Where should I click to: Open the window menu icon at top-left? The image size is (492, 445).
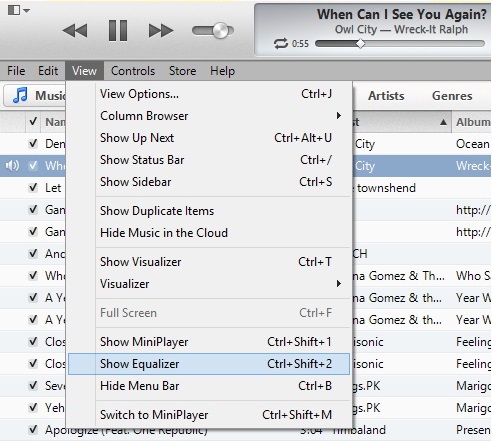pyautogui.click(x=18, y=10)
